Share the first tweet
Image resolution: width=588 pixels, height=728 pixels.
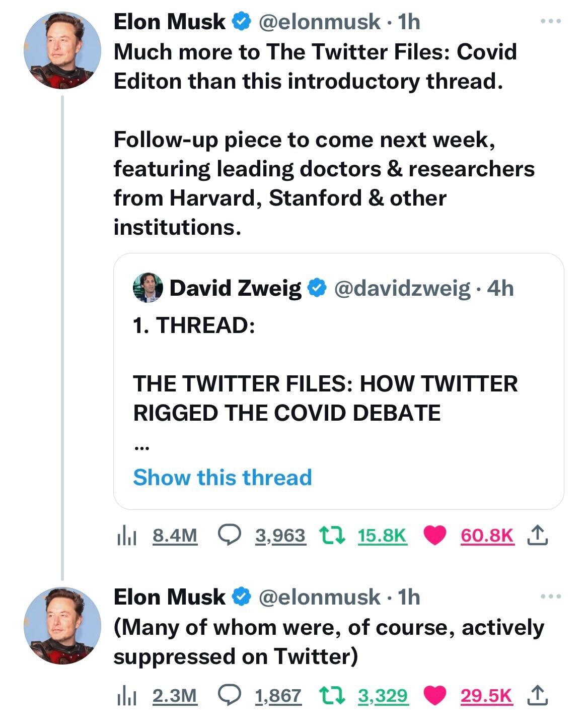coord(538,536)
